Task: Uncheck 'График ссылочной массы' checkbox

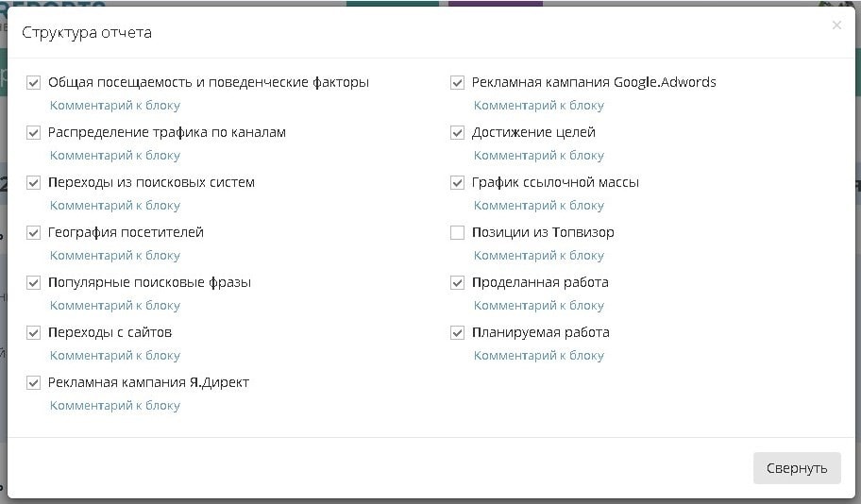Action: [458, 183]
